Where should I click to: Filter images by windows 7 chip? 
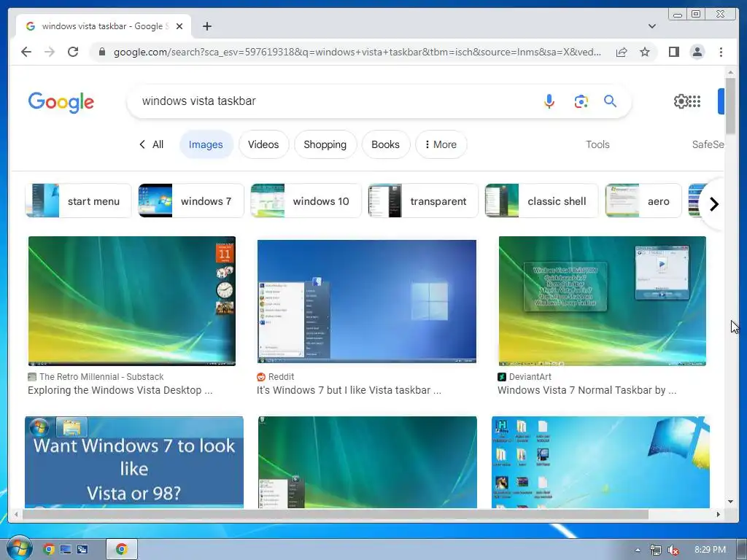point(191,201)
